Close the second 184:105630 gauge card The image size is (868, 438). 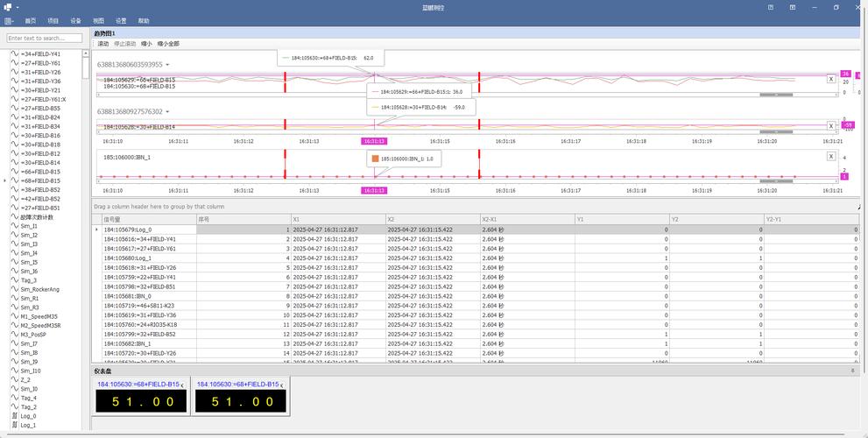point(282,385)
